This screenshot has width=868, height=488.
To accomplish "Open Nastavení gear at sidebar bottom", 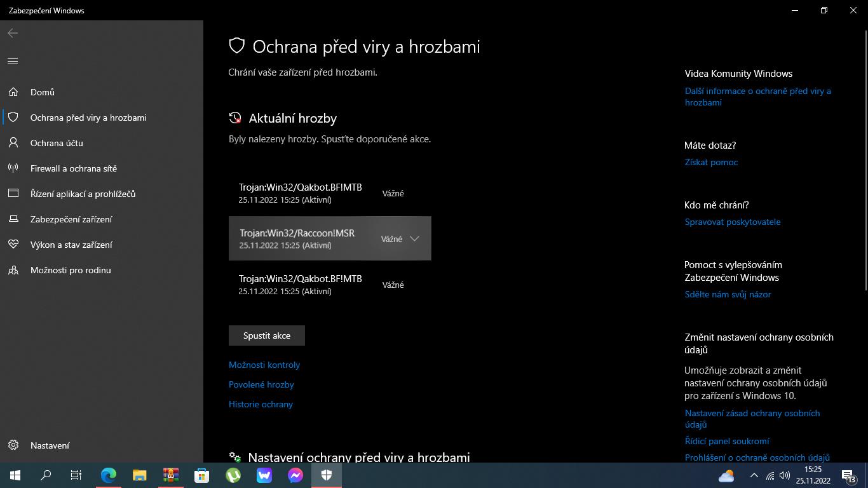I will [x=50, y=445].
